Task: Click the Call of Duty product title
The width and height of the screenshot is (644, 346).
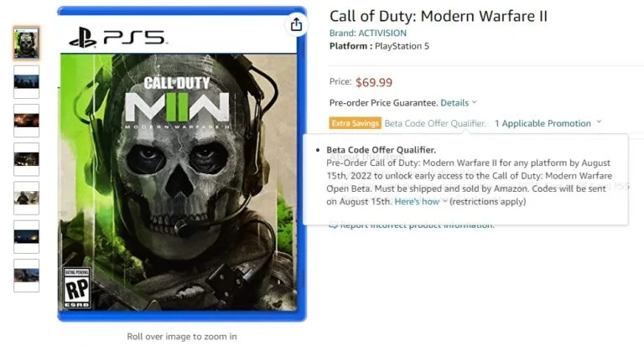Action: click(439, 16)
